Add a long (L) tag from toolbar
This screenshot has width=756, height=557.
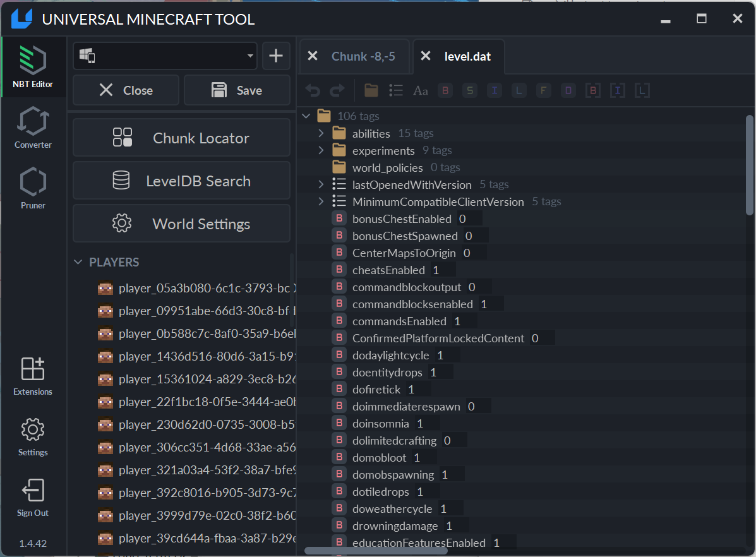[x=519, y=91]
